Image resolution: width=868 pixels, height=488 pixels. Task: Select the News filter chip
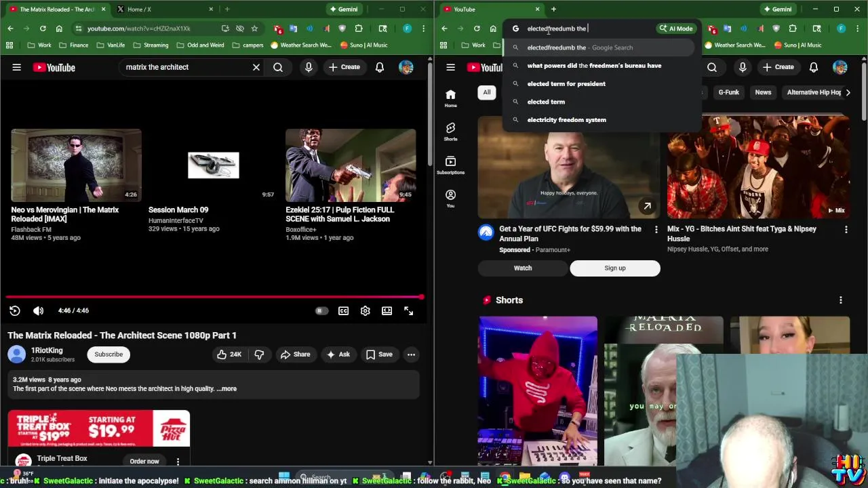763,92
